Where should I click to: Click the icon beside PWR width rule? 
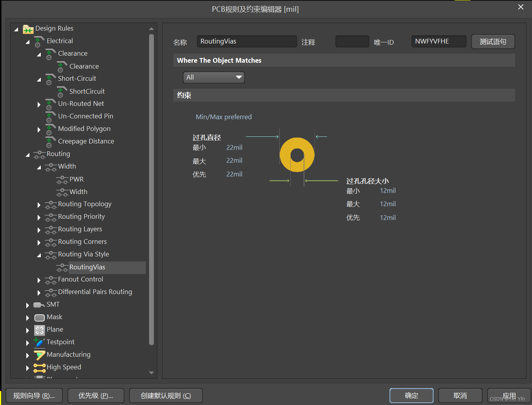62,180
